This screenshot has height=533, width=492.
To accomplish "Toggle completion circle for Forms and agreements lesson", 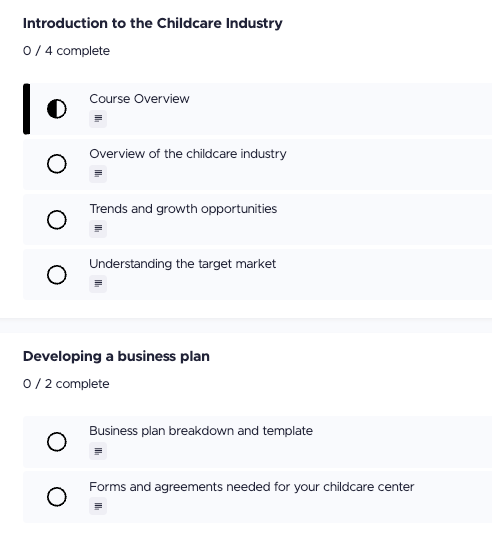I will coord(56,497).
